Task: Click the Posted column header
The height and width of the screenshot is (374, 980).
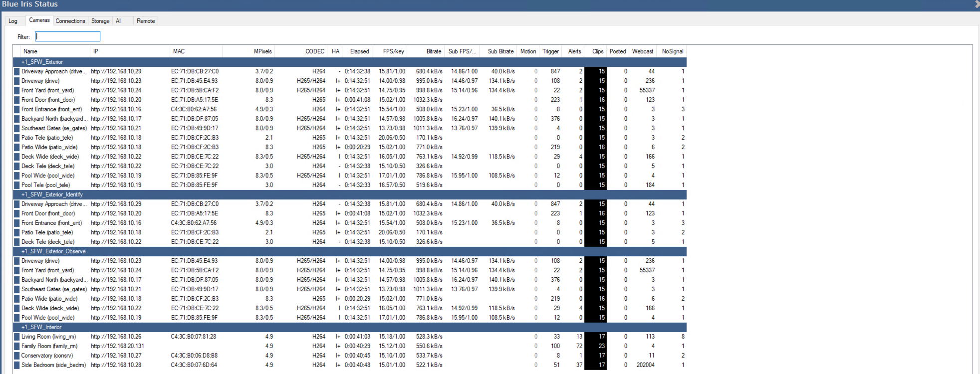Action: pos(618,51)
